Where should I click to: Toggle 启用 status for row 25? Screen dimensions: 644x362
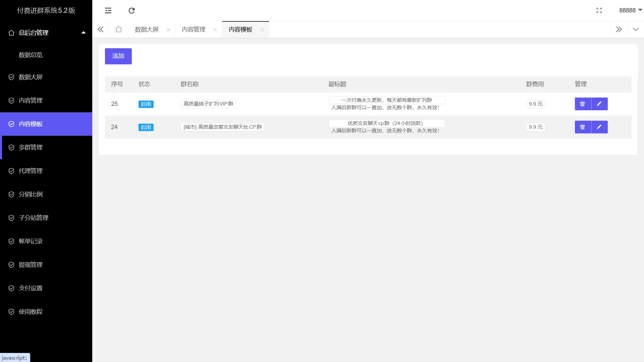(146, 104)
